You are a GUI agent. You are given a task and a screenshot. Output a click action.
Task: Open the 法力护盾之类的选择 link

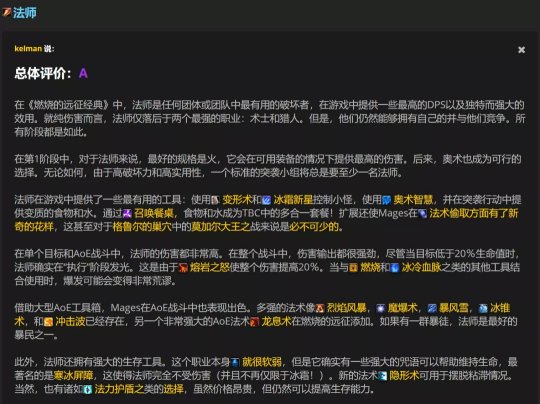(x=139, y=390)
